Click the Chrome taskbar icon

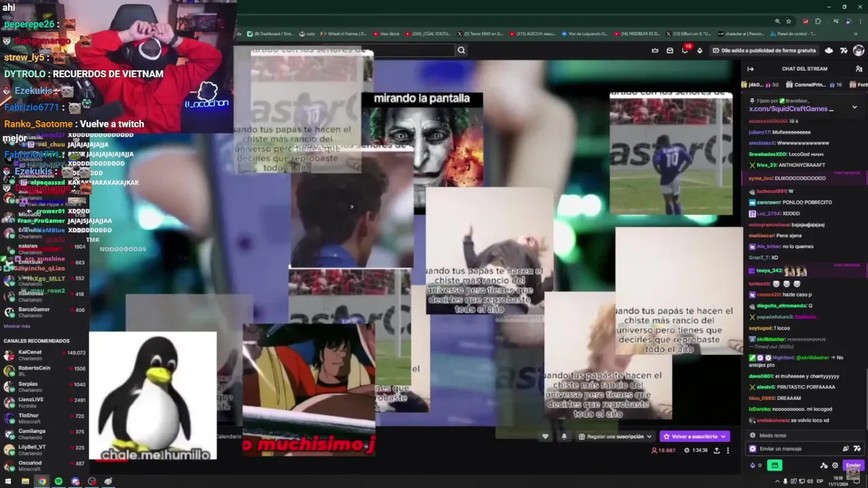point(41,481)
